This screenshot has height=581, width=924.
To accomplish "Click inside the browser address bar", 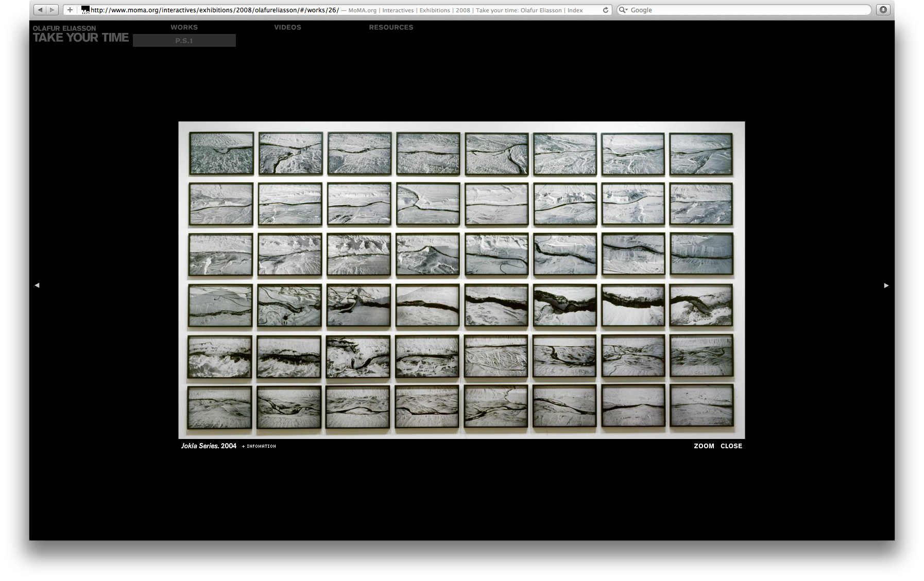I will 309,9.
